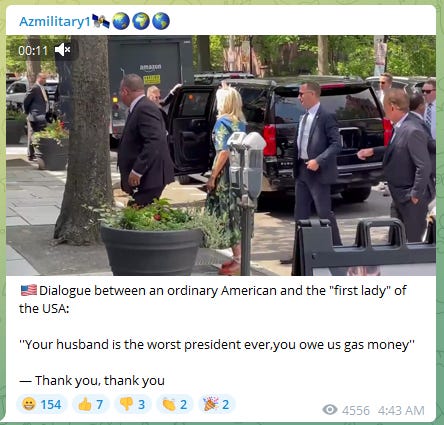The width and height of the screenshot is (444, 425).
Task: Click the 4556 view count number
Action: [x=356, y=410]
